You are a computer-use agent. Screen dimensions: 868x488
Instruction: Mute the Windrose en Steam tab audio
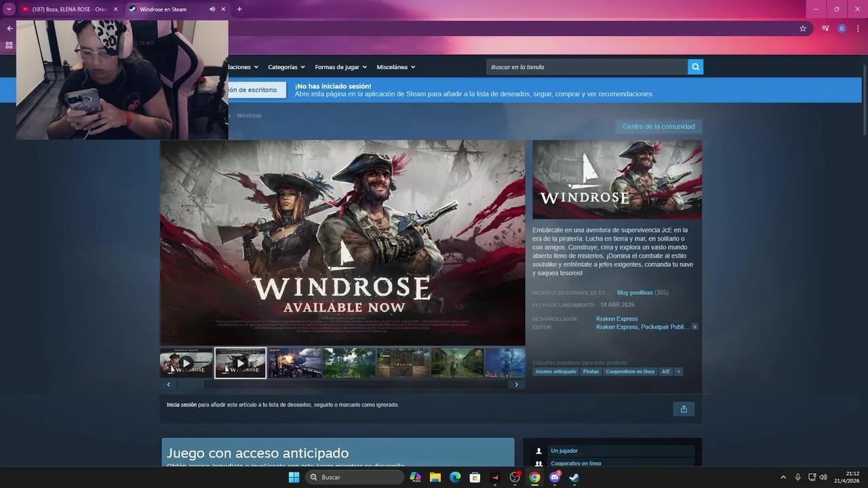[x=212, y=9]
